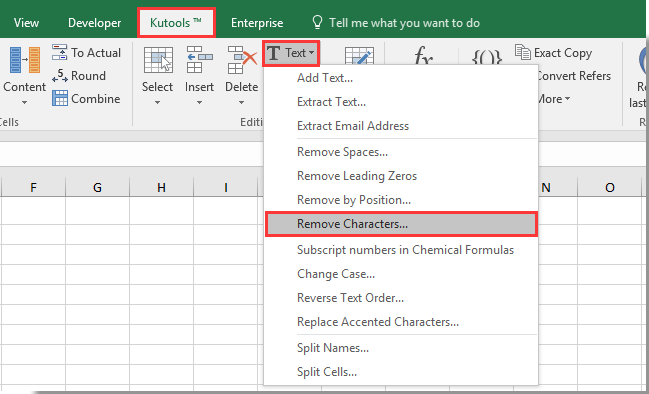
Task: Click the curly braces formula icon
Action: click(487, 56)
